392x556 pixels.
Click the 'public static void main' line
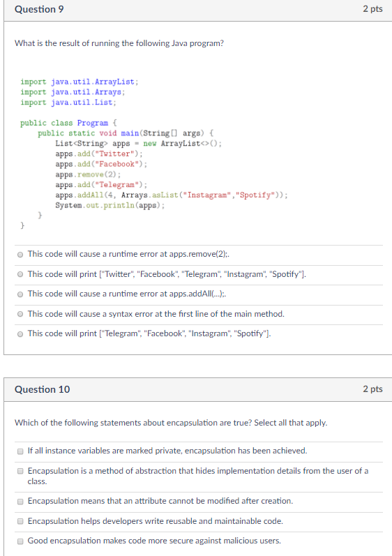click(x=126, y=133)
